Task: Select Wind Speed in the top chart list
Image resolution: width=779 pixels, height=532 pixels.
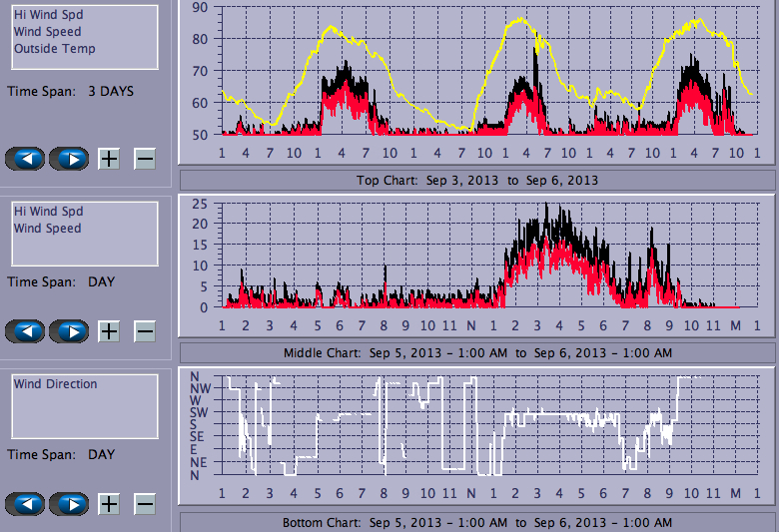Action: click(47, 32)
